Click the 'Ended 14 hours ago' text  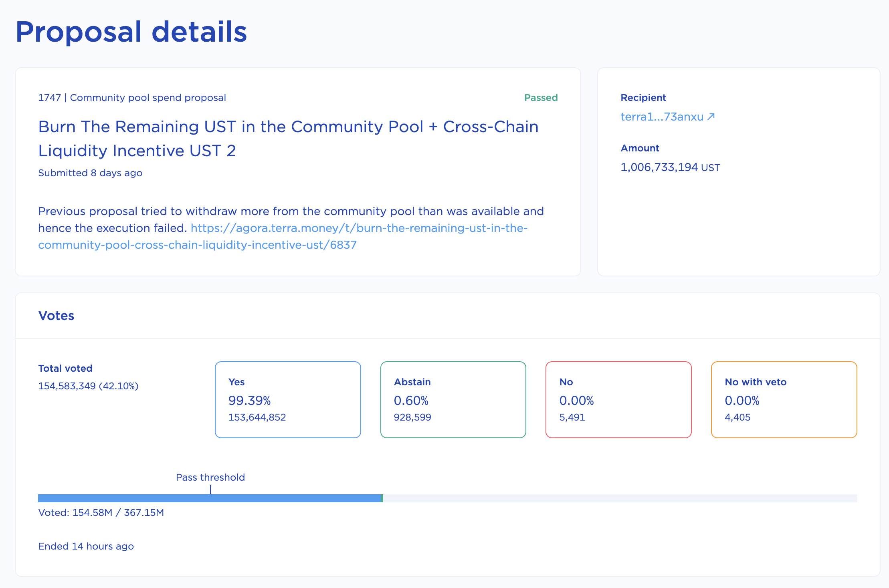pos(86,546)
